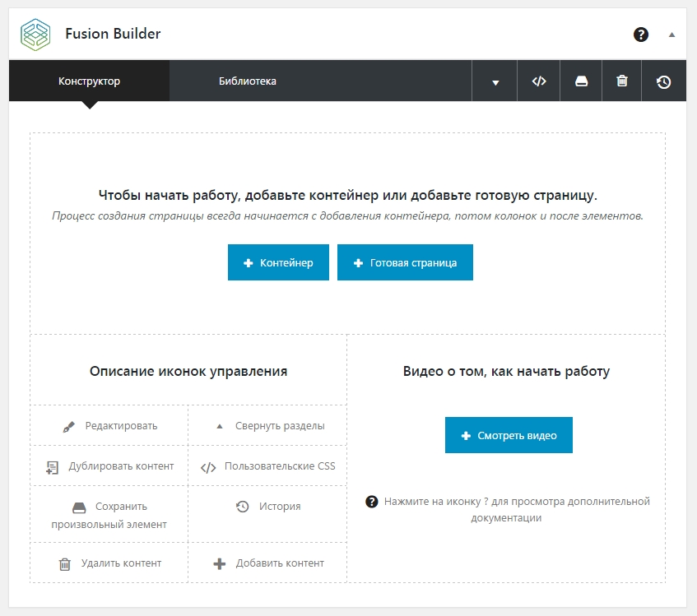Click the Удалить контент trash icon
The width and height of the screenshot is (697, 616).
point(64,564)
